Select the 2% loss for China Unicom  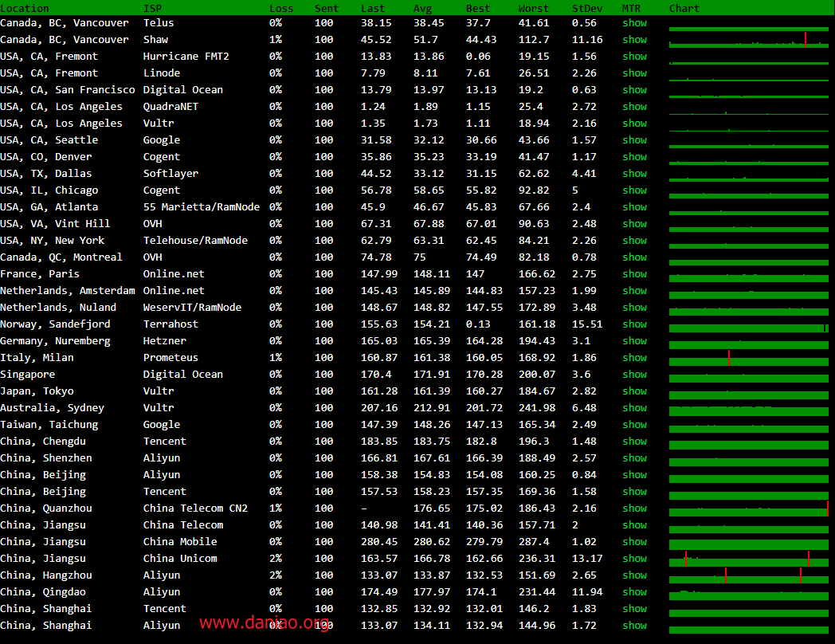276,559
